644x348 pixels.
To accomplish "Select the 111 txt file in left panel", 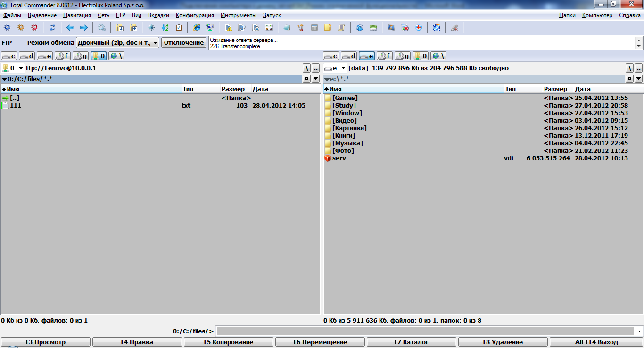I will pos(160,106).
